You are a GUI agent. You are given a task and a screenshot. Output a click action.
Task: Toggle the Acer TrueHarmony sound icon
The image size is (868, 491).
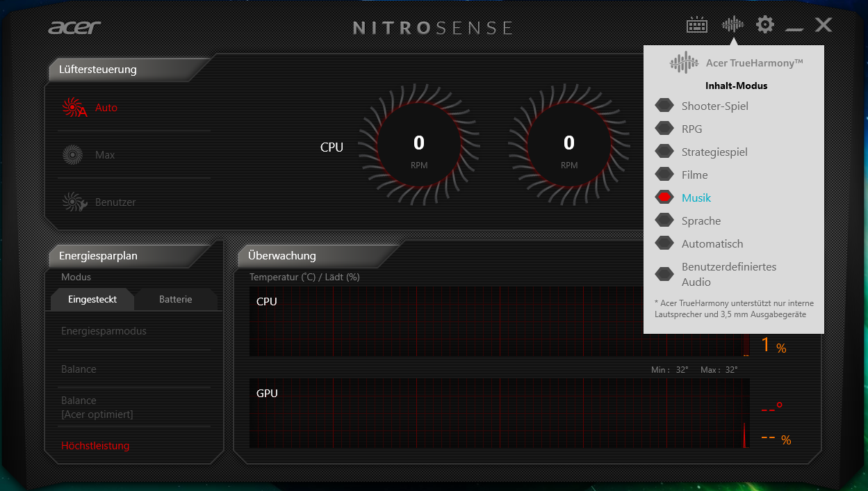tap(732, 26)
